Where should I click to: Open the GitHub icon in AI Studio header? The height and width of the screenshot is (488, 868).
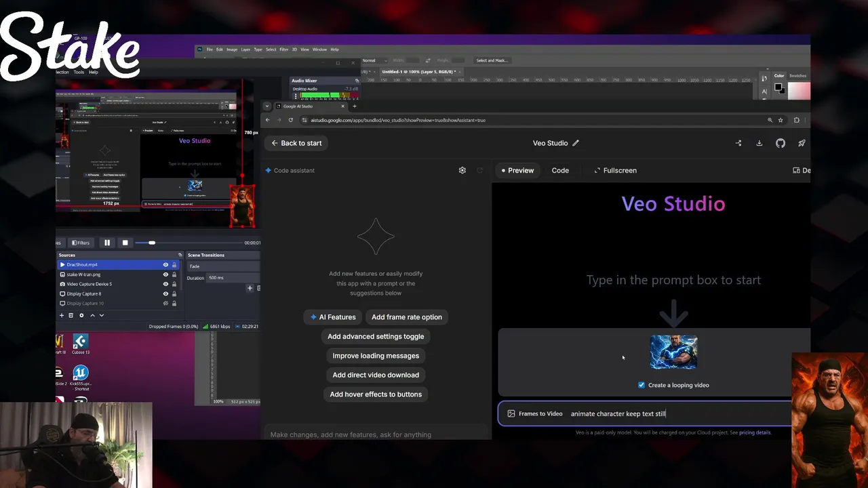pos(781,143)
